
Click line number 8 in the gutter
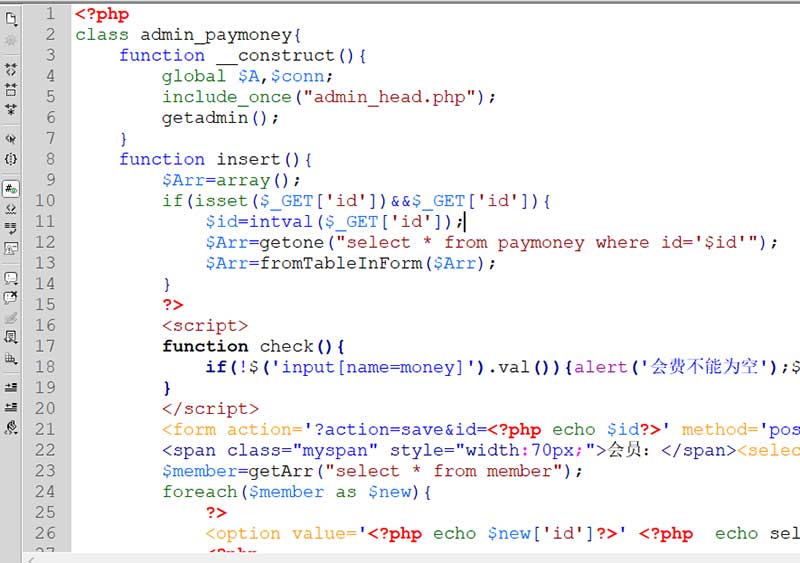coord(50,159)
